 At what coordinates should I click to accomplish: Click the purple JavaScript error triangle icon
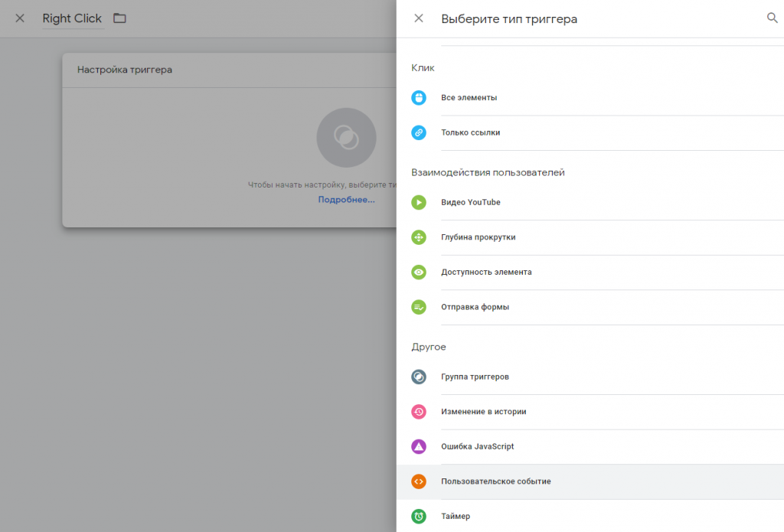click(x=419, y=446)
